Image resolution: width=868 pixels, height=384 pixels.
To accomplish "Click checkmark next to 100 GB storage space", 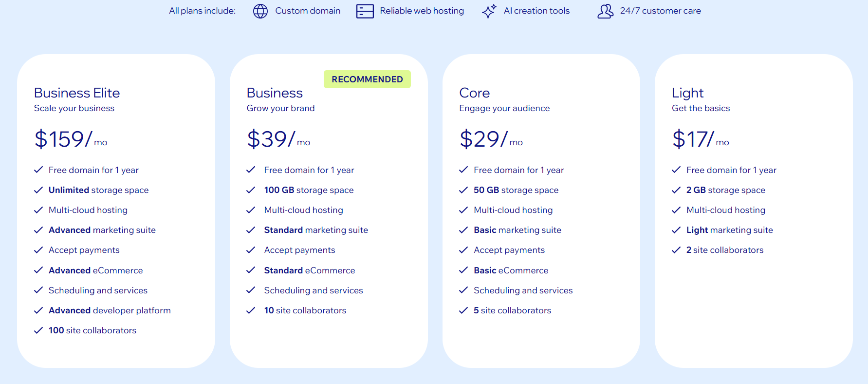I will pyautogui.click(x=251, y=190).
